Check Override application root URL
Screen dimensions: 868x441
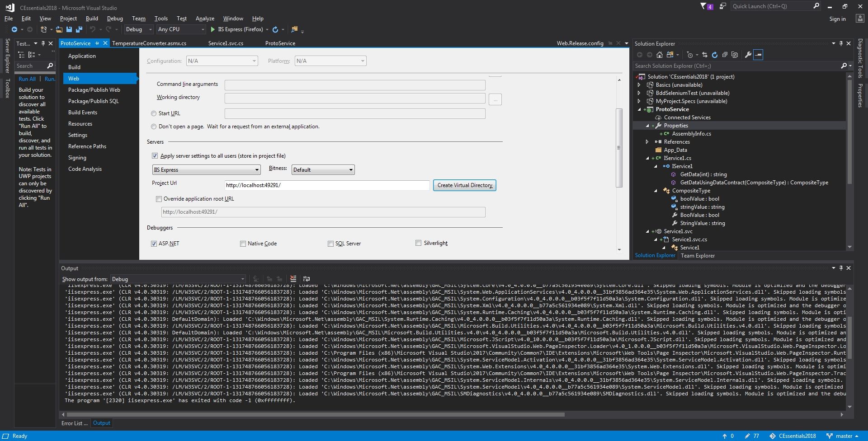click(x=159, y=199)
